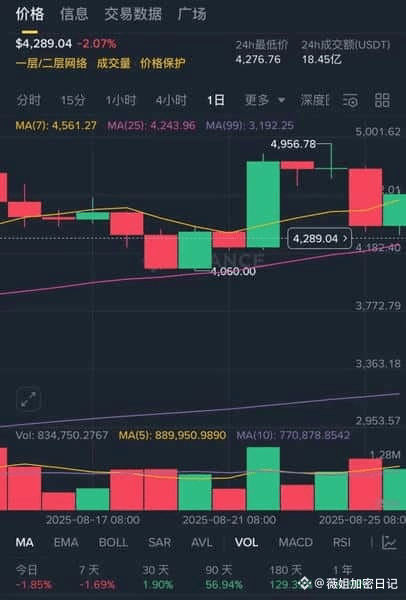Tap the 一层/二层网络 tag

[51, 63]
